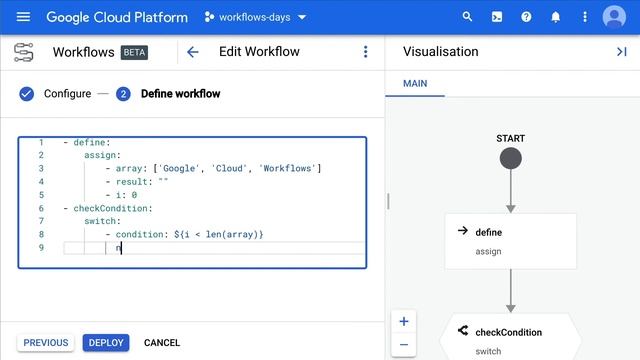640x360 pixels.
Task: Click the step 2 circle icon
Action: pos(123,94)
